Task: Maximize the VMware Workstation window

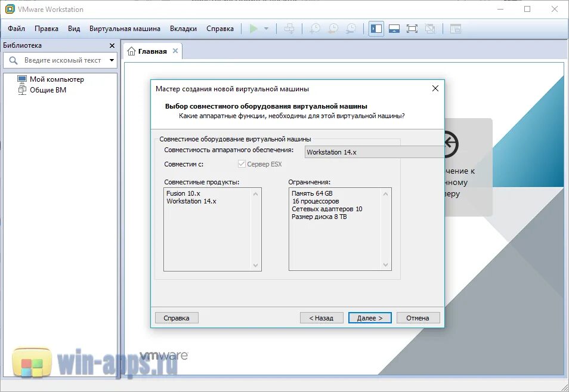Action: [527, 9]
